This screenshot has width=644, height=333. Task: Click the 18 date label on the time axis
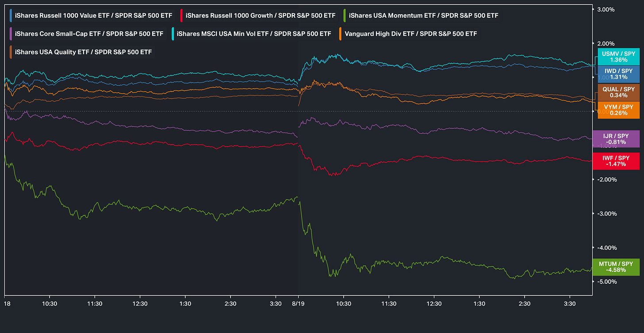coord(6,304)
